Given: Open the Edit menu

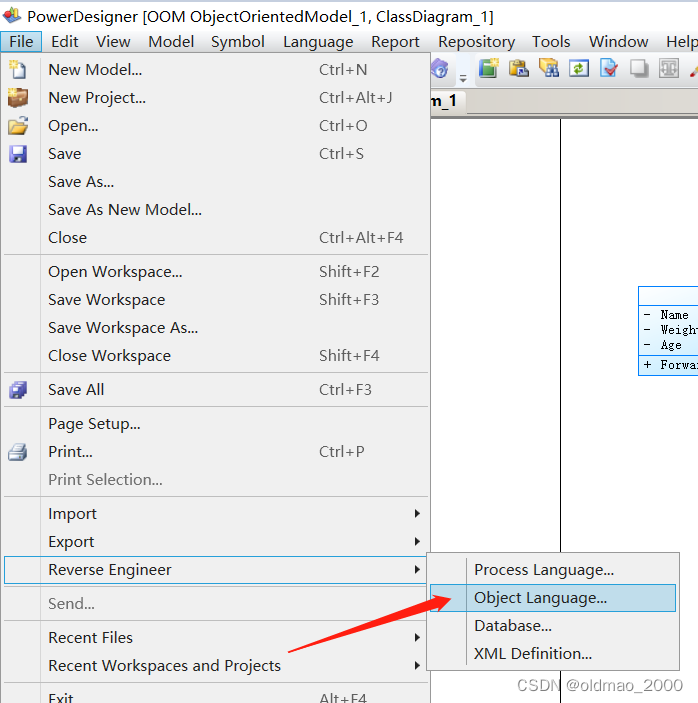Looking at the screenshot, I should [x=65, y=42].
